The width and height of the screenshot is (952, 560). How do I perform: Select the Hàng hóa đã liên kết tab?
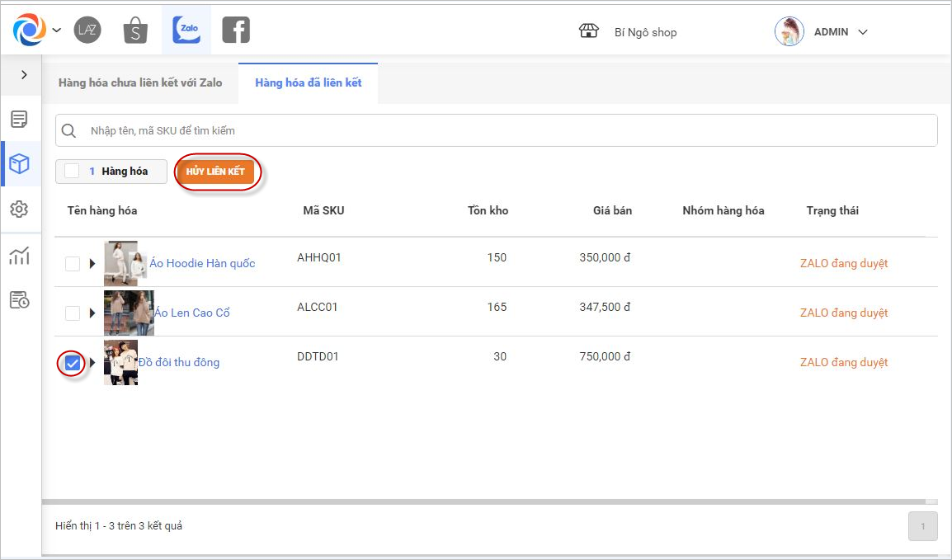(308, 83)
